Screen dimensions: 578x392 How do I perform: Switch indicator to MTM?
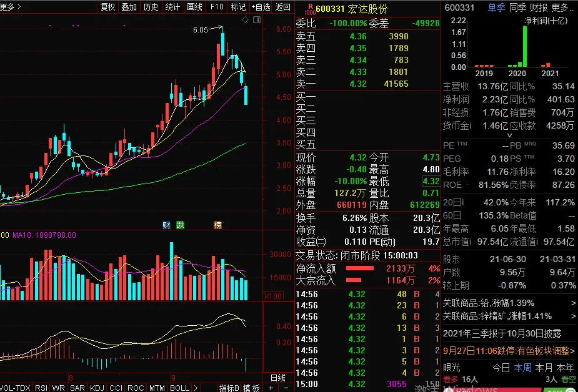tap(157, 388)
